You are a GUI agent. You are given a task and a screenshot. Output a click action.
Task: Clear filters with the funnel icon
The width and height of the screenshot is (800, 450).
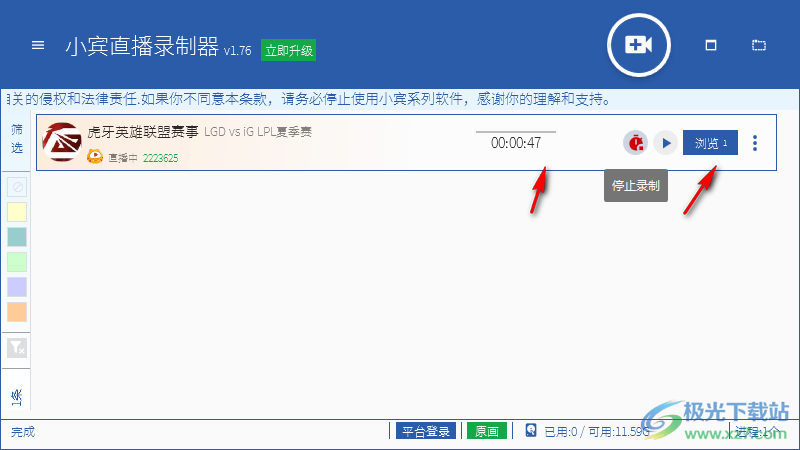click(x=17, y=348)
